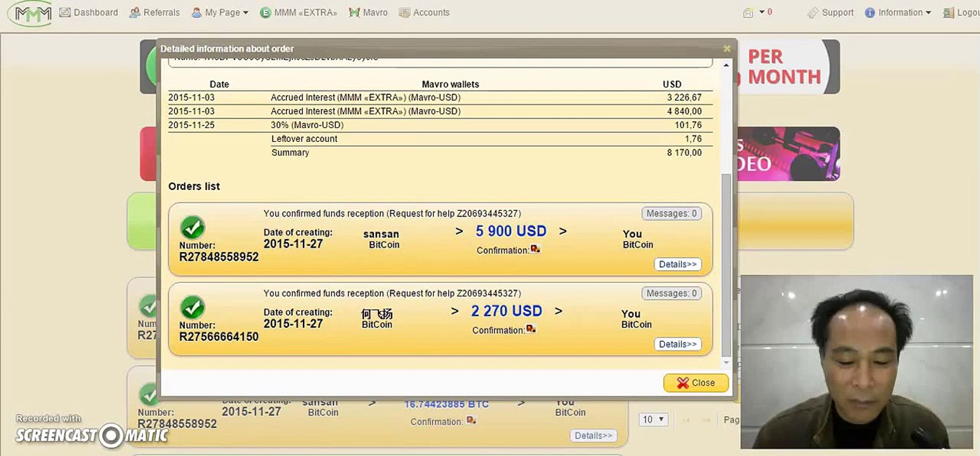The image size is (980, 456).
Task: Click the 30% (Mavro-USD) row
Action: point(440,125)
